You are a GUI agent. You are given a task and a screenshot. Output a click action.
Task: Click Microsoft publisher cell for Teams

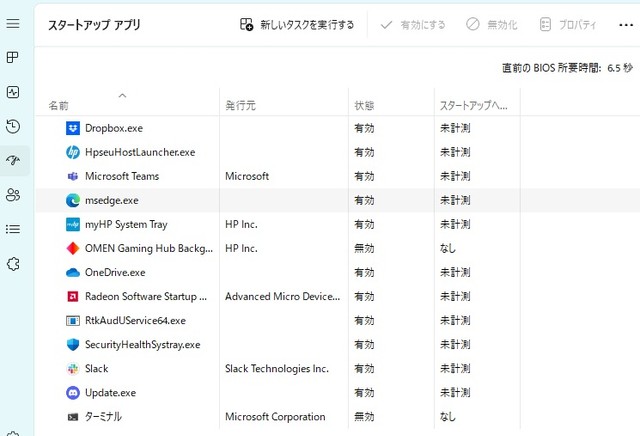pos(247,176)
